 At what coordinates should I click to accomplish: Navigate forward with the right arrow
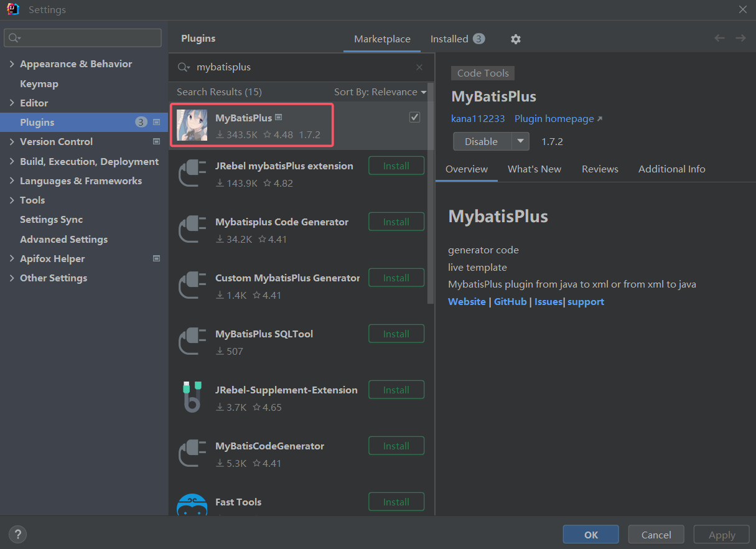pos(740,39)
